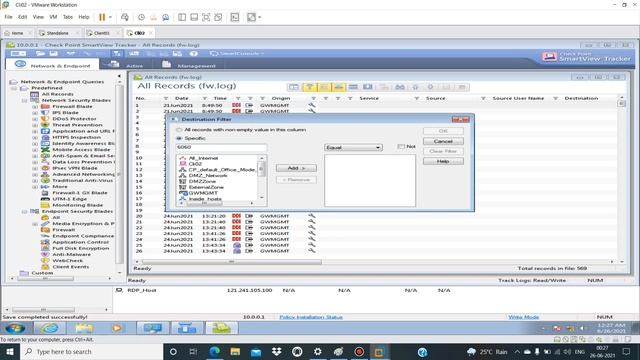The height and width of the screenshot is (360, 640).
Task: Click the DDoS Protector icon in tree
Action: (x=45, y=119)
